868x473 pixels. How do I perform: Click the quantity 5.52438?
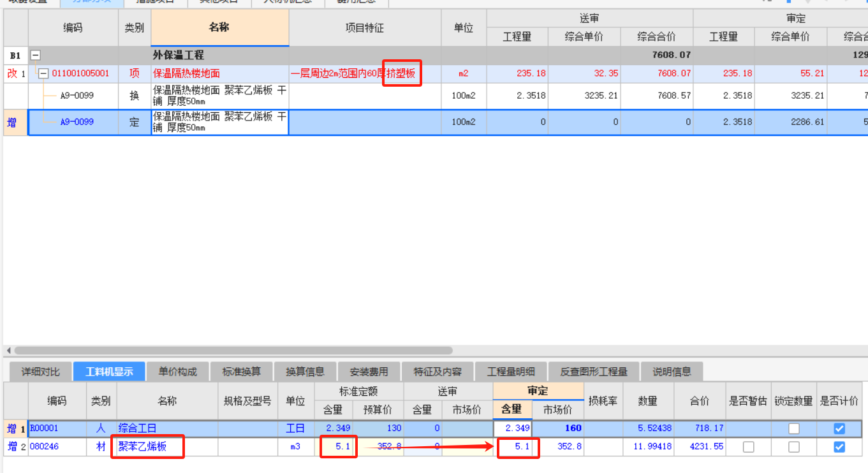coord(648,428)
